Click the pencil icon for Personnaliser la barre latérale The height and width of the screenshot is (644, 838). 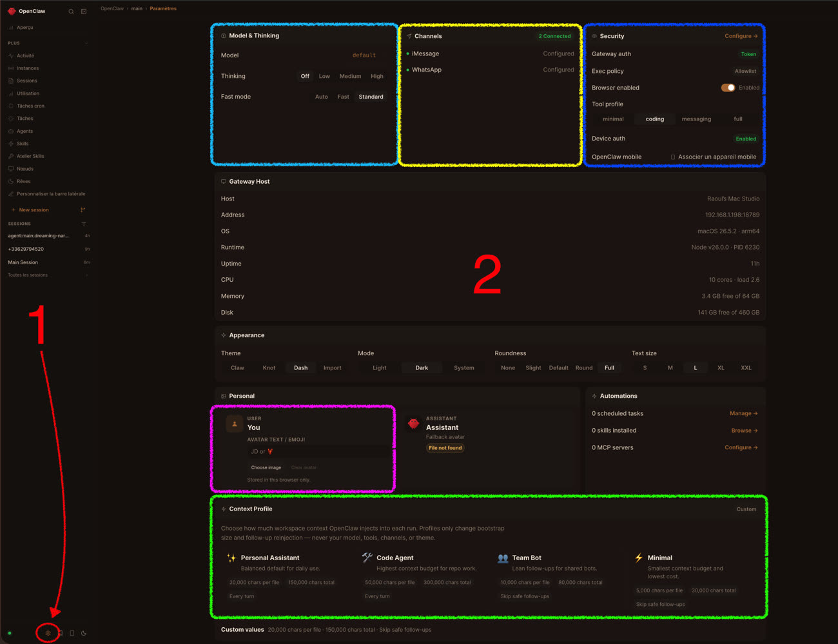click(x=11, y=194)
